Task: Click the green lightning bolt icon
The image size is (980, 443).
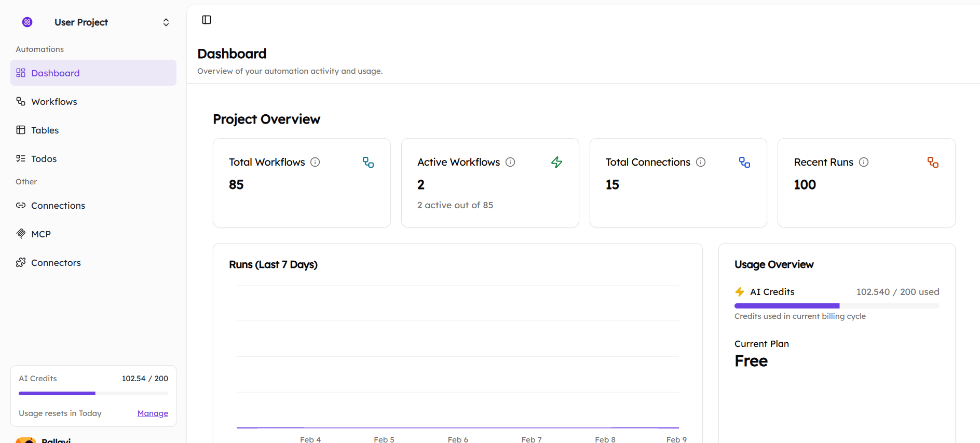Action: [556, 163]
